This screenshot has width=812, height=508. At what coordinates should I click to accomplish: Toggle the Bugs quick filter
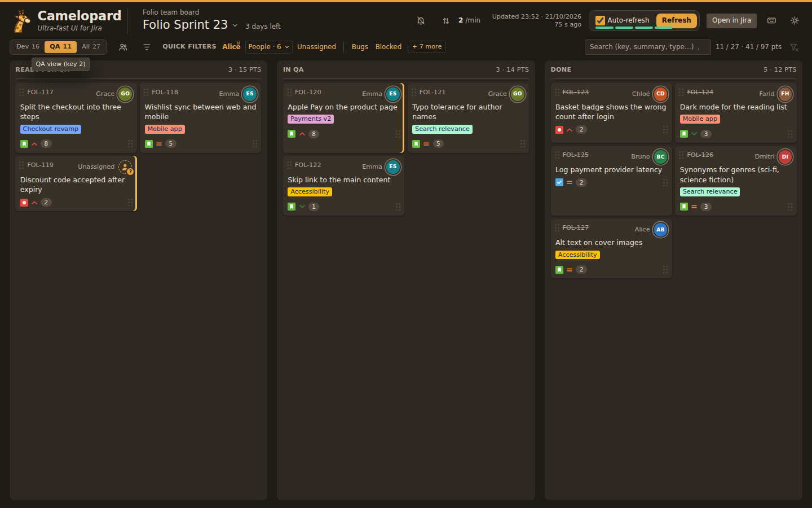point(360,47)
